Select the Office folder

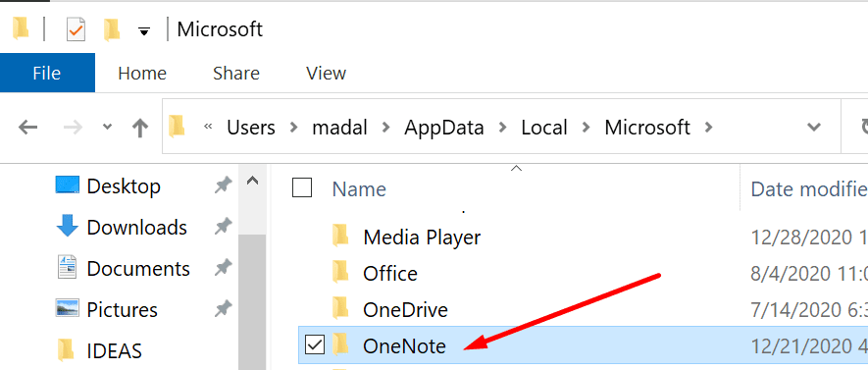tap(389, 274)
